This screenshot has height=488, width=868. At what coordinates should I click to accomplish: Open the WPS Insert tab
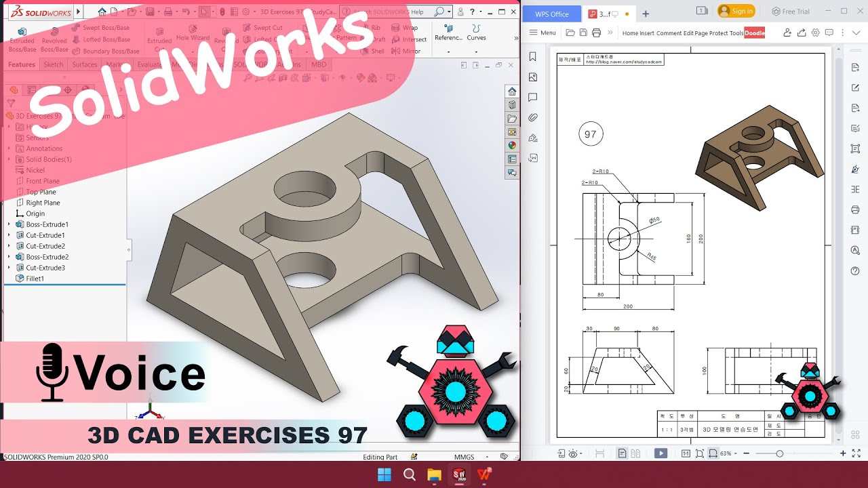tap(647, 33)
